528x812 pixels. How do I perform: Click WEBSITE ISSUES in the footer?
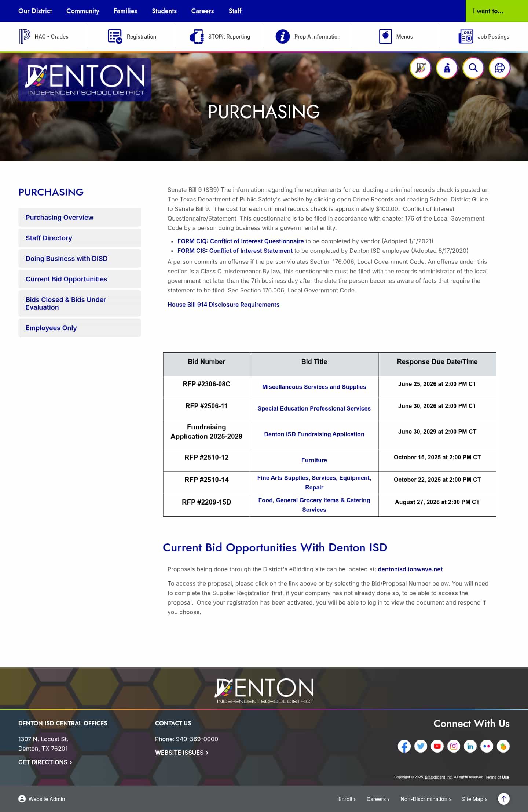(181, 753)
